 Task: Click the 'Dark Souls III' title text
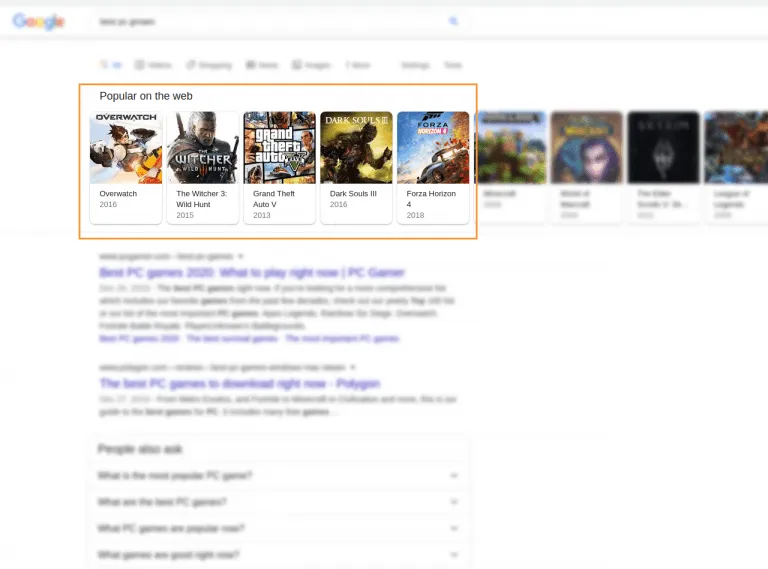tap(353, 193)
